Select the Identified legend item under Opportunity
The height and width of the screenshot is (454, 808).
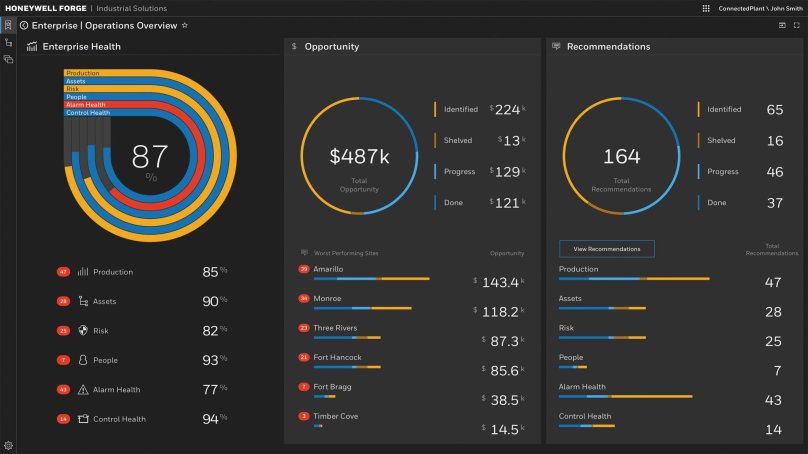point(460,109)
